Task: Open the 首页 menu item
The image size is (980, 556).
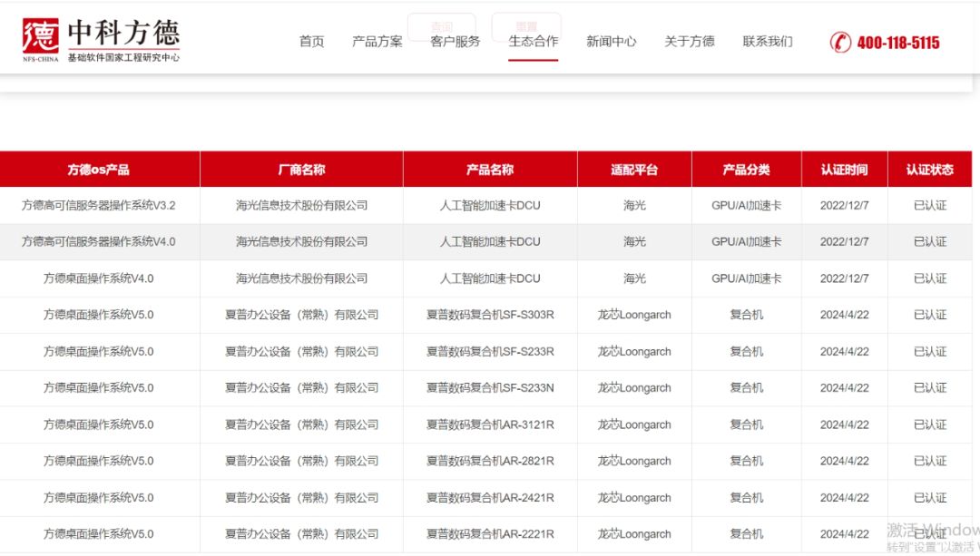Action: pos(312,41)
